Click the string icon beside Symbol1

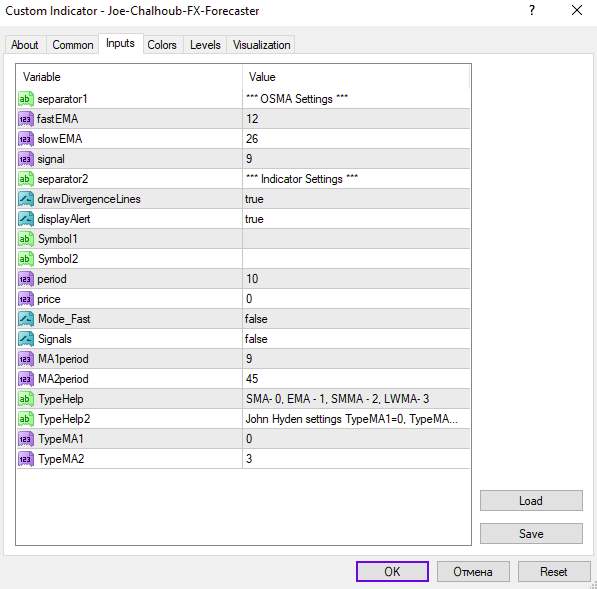26,239
